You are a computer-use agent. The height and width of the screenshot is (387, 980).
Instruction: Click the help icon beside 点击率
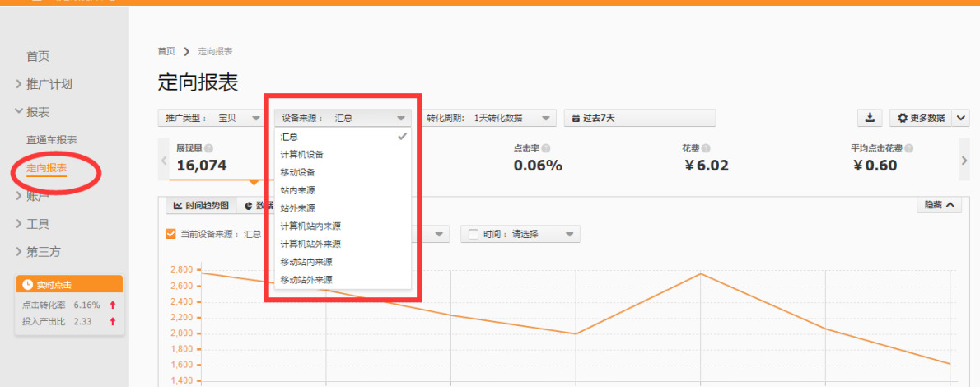(x=546, y=149)
